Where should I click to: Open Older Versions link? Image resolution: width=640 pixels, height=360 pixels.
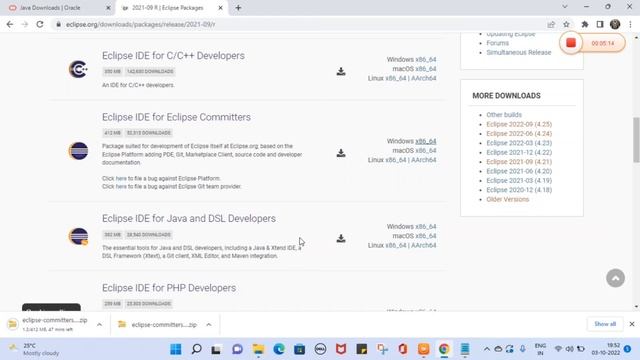pyautogui.click(x=508, y=199)
